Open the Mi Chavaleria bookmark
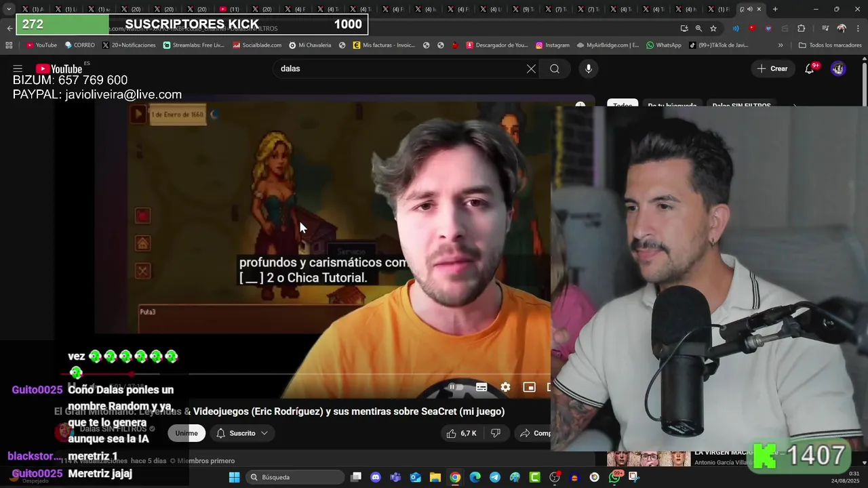 coord(310,45)
